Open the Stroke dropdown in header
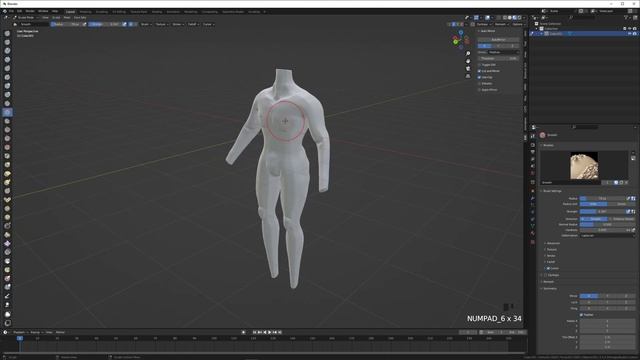The height and width of the screenshot is (360, 640). [x=178, y=24]
